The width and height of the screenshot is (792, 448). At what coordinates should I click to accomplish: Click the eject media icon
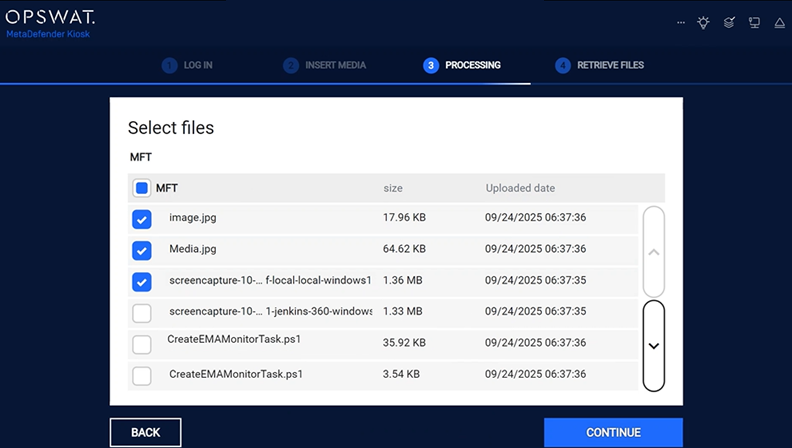(779, 22)
